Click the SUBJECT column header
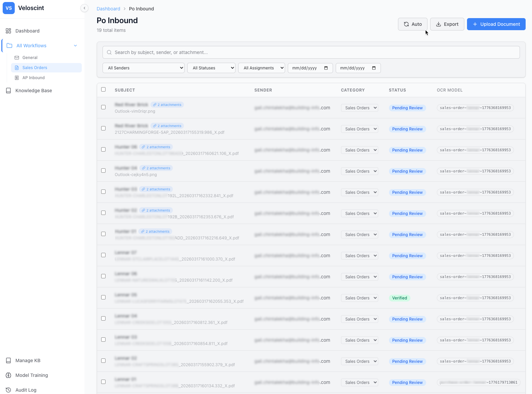The image size is (532, 394). [x=125, y=90]
